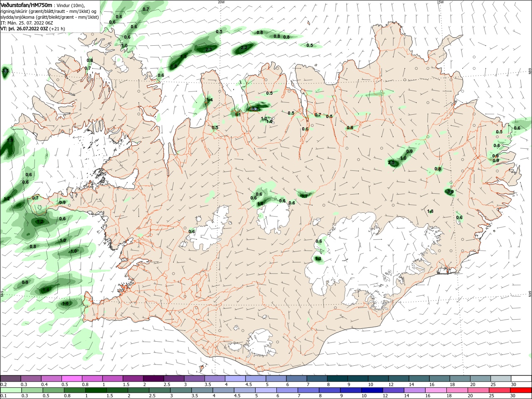
Task: Select the light grey sleet swatch starting at 25
Action: pos(500,379)
